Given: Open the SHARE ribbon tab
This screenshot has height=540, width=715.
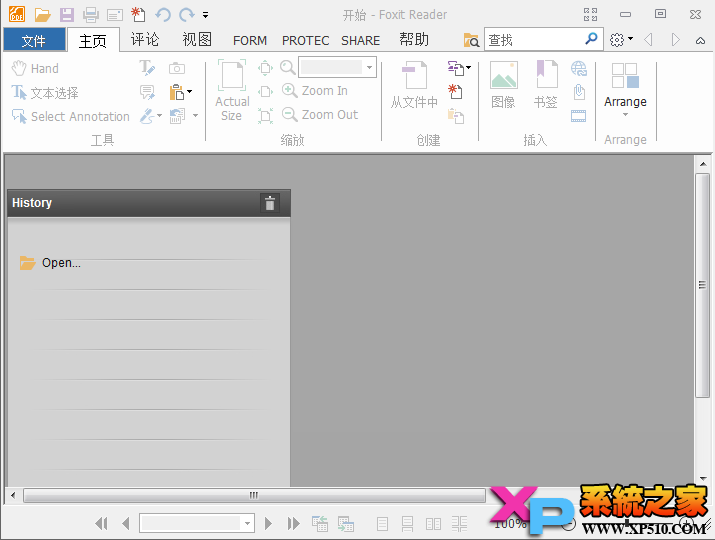Looking at the screenshot, I should click(x=360, y=41).
